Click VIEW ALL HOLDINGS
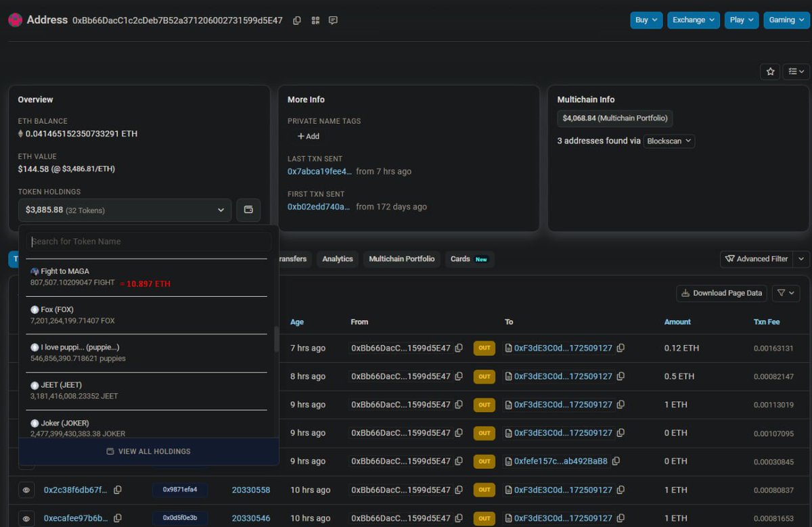This screenshot has height=527, width=812. [149, 451]
